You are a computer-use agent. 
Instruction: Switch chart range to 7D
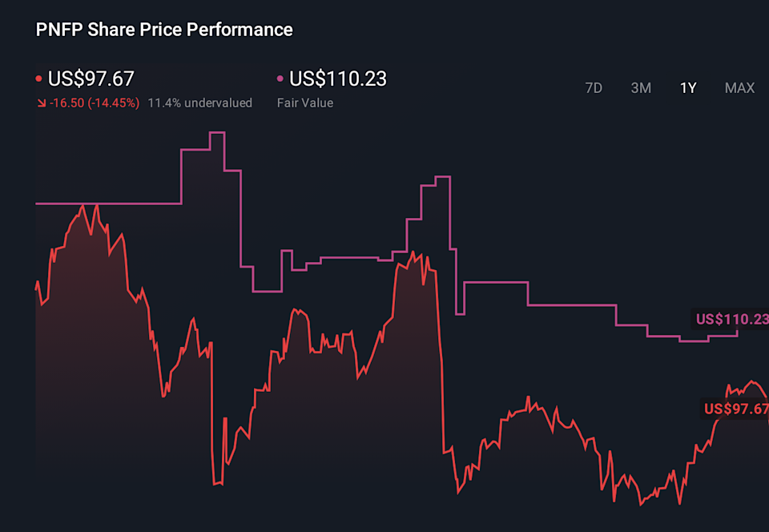point(594,88)
